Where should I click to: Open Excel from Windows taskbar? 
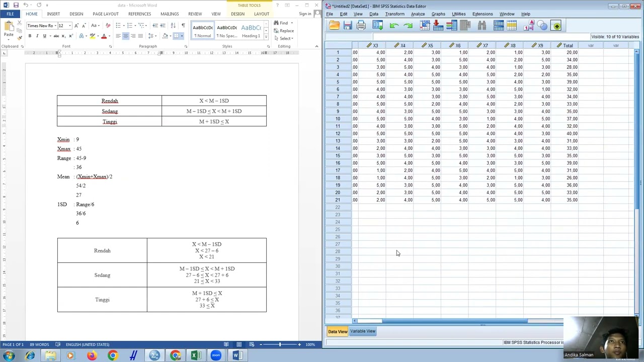(x=196, y=355)
